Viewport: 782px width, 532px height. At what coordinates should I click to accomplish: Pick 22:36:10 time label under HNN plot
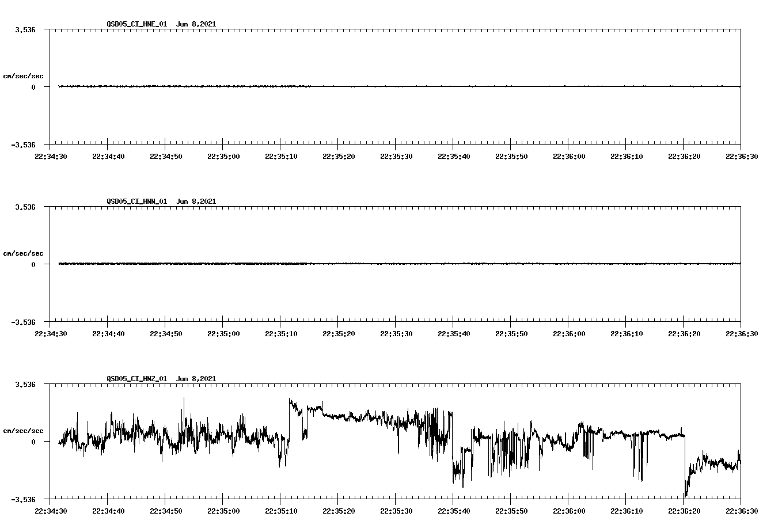(x=627, y=334)
